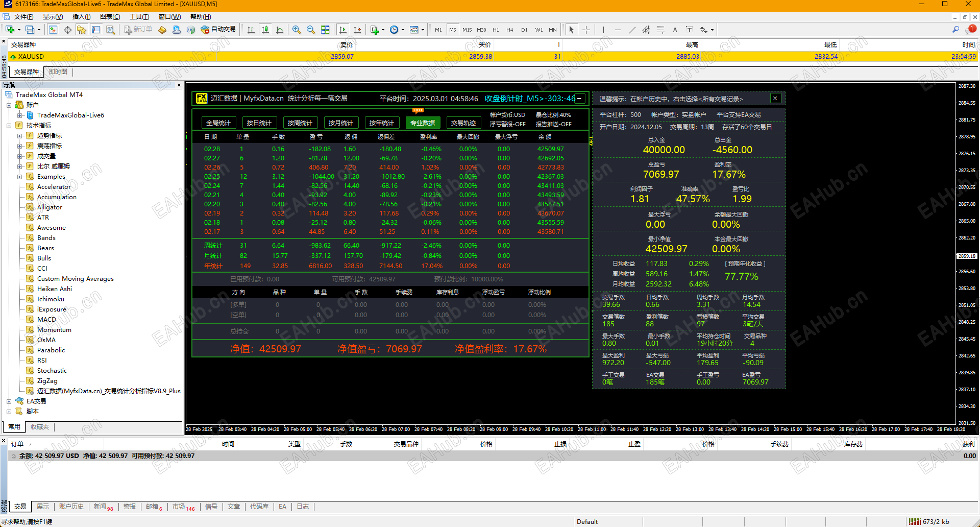Image resolution: width=980 pixels, height=527 pixels.
Task: Open the search magnifier at top right
Action: (x=956, y=30)
